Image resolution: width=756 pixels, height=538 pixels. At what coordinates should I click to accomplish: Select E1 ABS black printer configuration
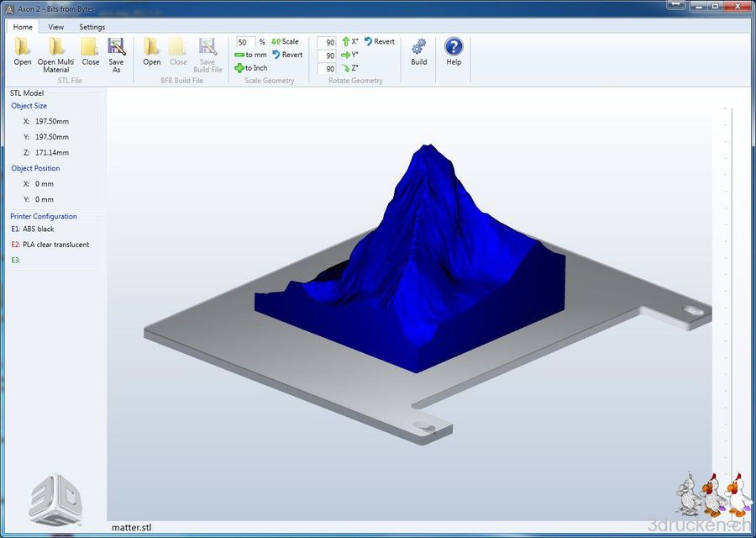(34, 229)
